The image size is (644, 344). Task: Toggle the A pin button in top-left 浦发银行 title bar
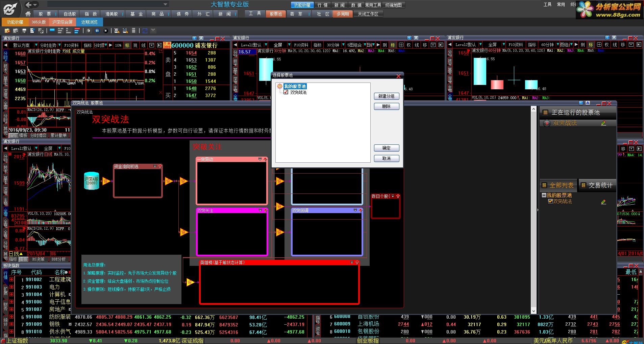click(x=201, y=38)
